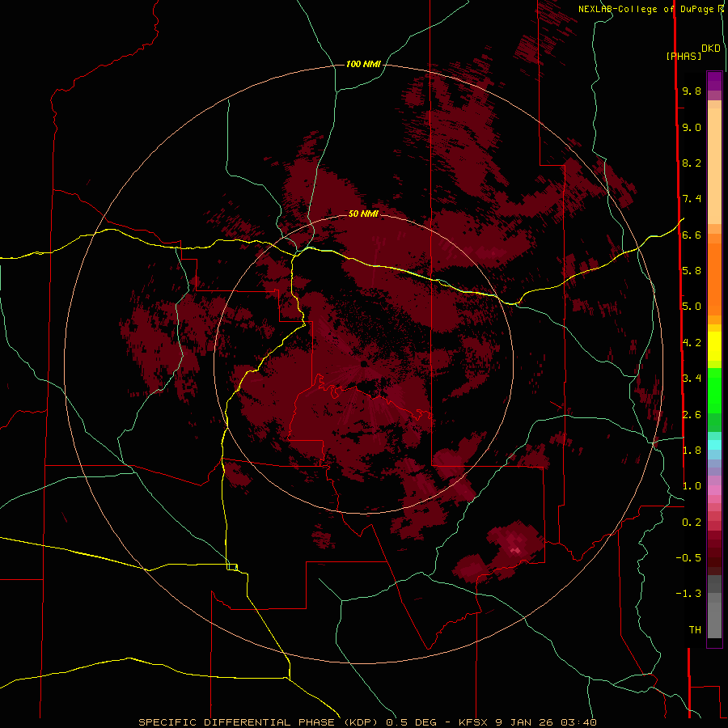This screenshot has width=728, height=728.
Task: Click the bright pink KDP core in southeast storm
Action: pos(515,550)
